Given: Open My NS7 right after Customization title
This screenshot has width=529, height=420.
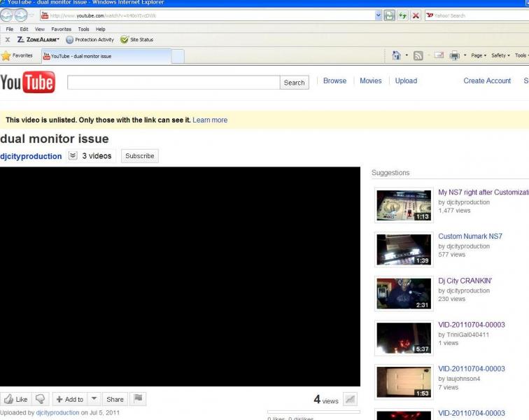Looking at the screenshot, I should [x=484, y=192].
